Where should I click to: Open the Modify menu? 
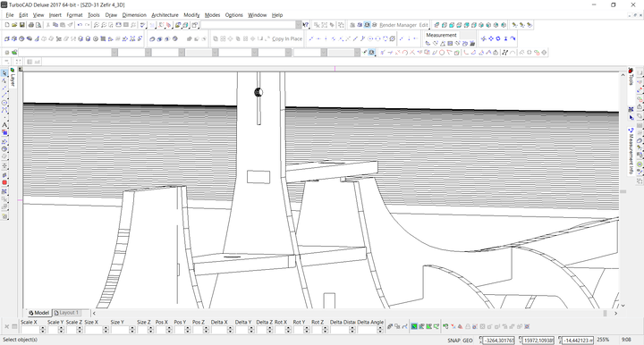tap(191, 15)
